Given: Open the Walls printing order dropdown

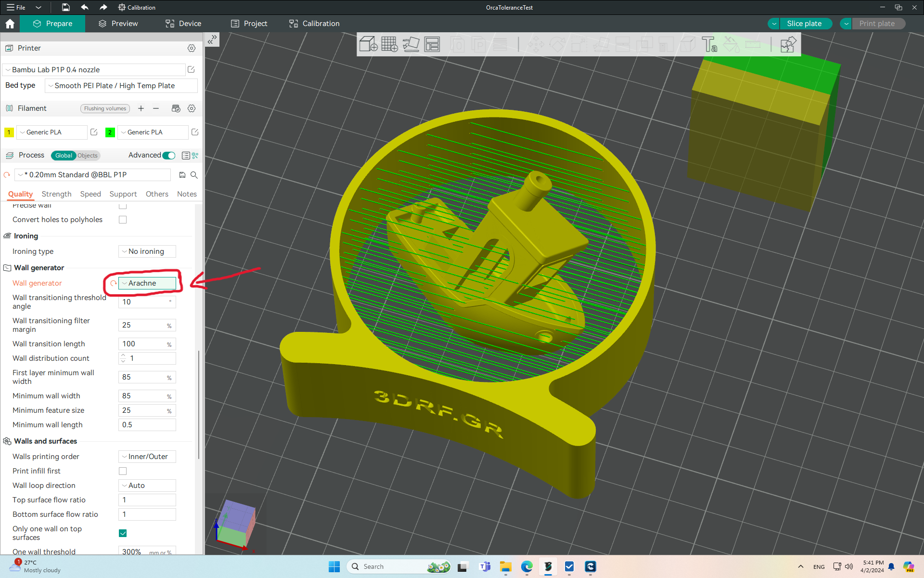Looking at the screenshot, I should [x=147, y=456].
